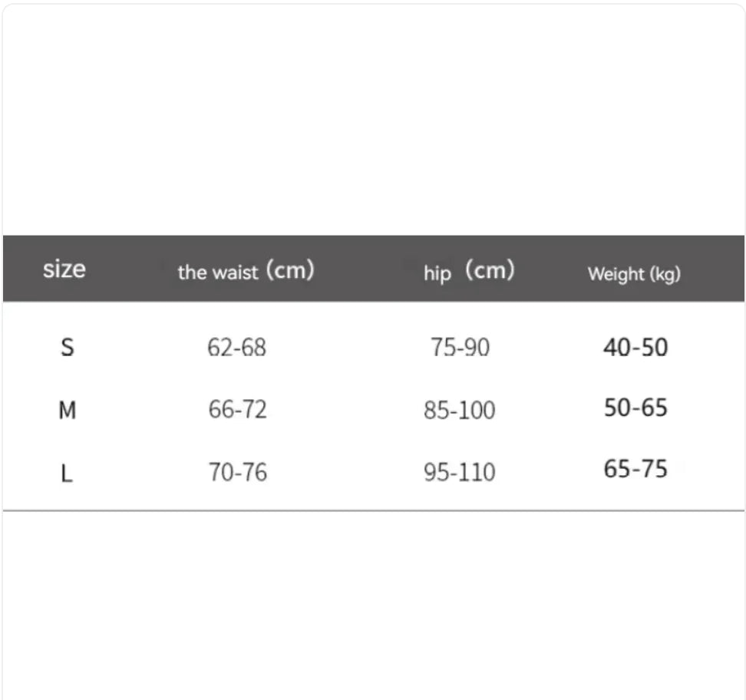The image size is (746, 700).
Task: Click waist value 66-72
Action: [237, 409]
